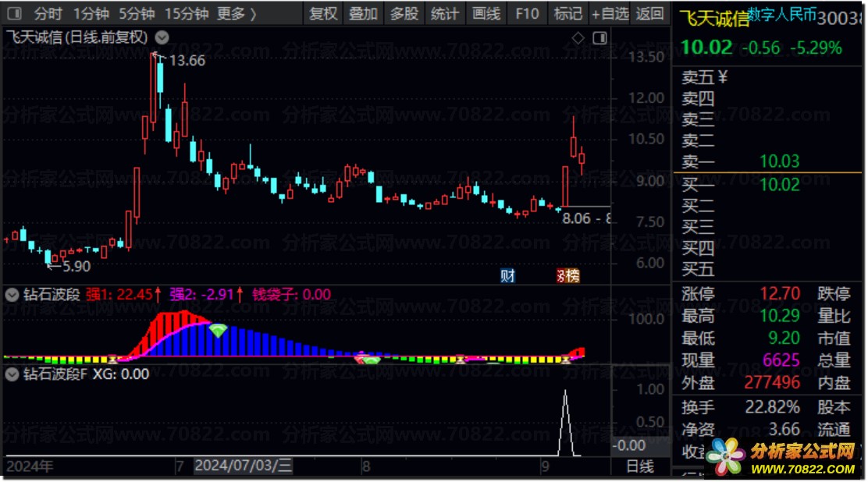The image size is (868, 482).
Task: Toggle side panel icon above chart
Action: 599,37
